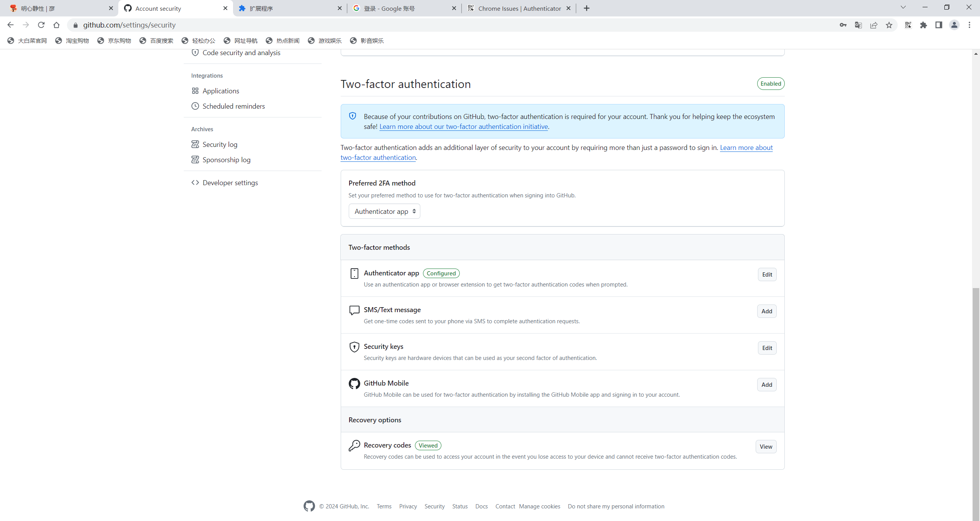
Task: Open footer Manage cookies link
Action: coord(539,506)
